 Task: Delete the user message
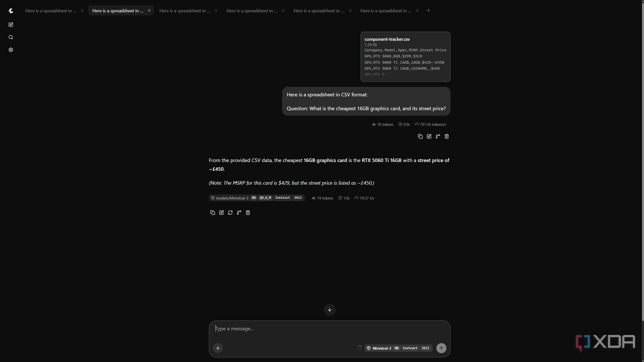[x=447, y=136]
